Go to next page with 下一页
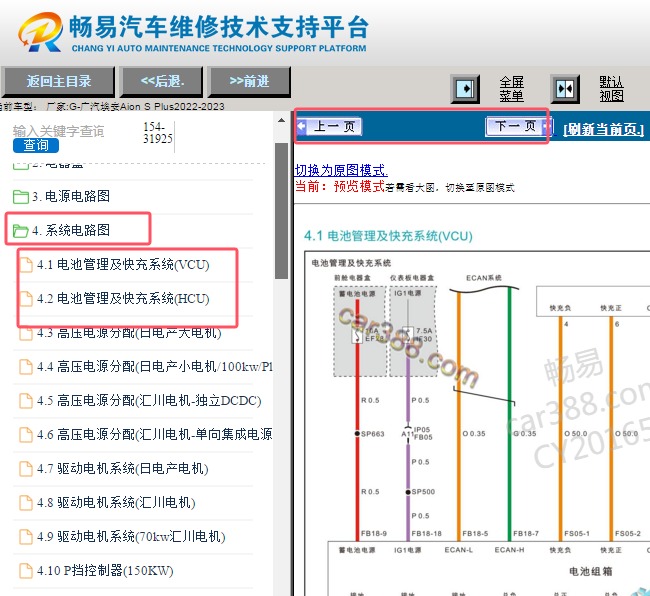This screenshot has height=596, width=650. coord(519,126)
